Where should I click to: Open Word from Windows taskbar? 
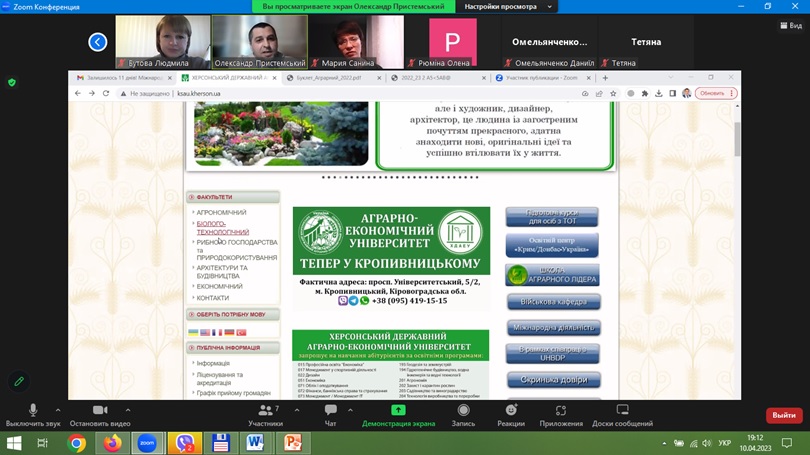pyautogui.click(x=255, y=443)
